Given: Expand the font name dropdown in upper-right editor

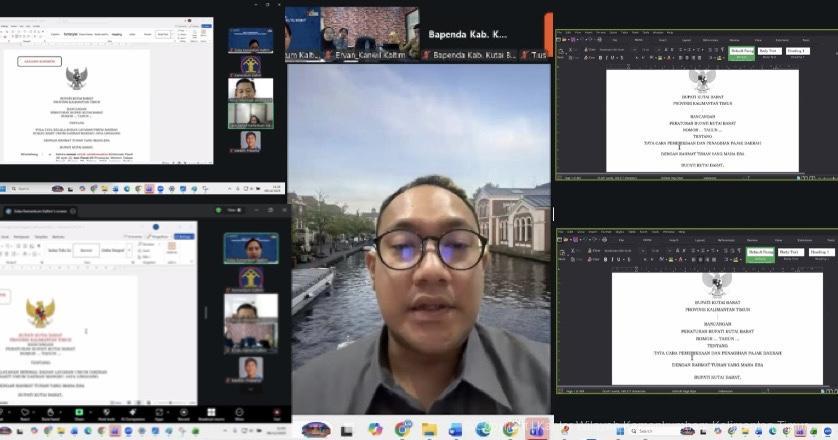Looking at the screenshot, I should [634, 50].
